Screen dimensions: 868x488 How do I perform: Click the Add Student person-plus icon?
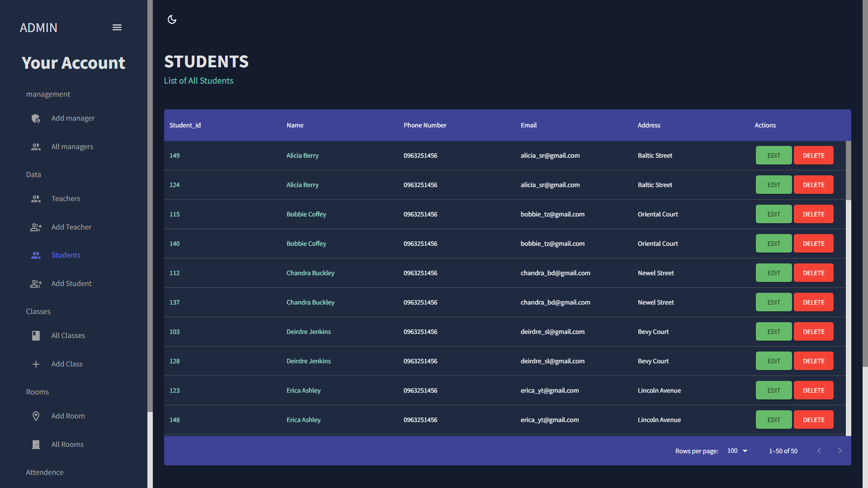[36, 284]
